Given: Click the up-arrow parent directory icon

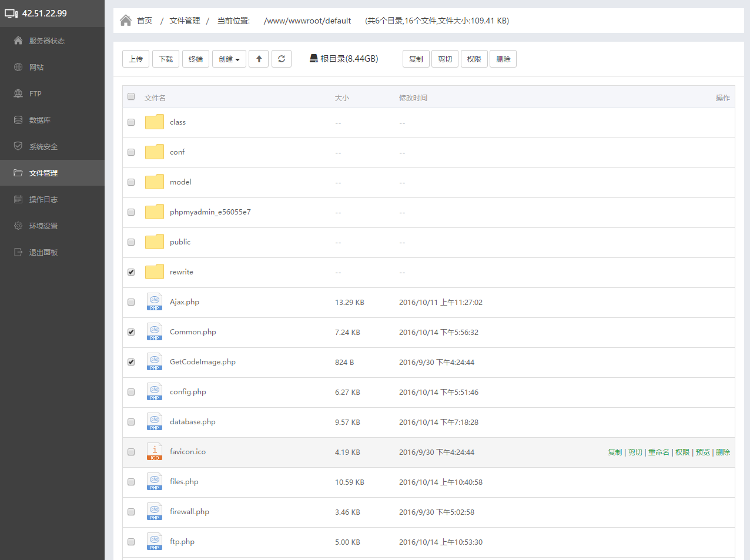Looking at the screenshot, I should click(259, 59).
